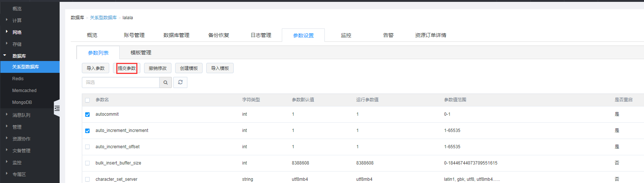Click the search magnifier icon next to filter
644x183 pixels.
pos(166,82)
